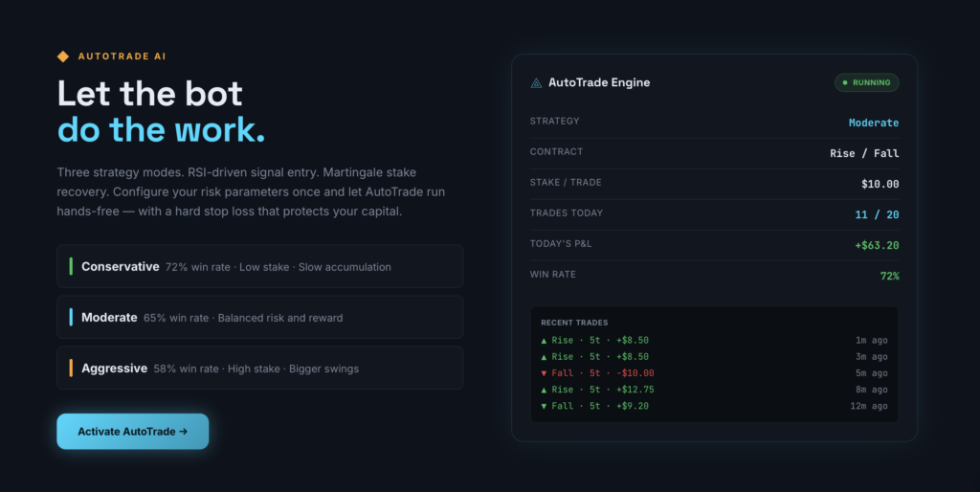Click the orange bar on the Aggressive card
The image size is (980, 492).
tap(71, 369)
